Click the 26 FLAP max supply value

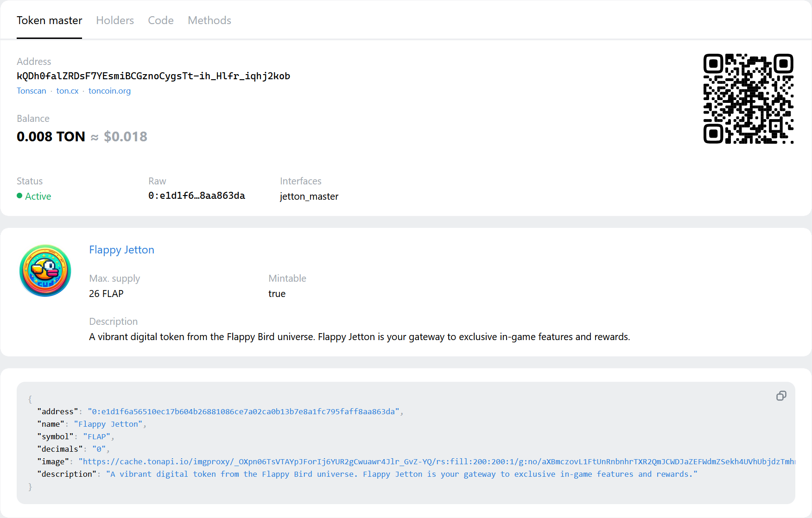[x=106, y=294]
